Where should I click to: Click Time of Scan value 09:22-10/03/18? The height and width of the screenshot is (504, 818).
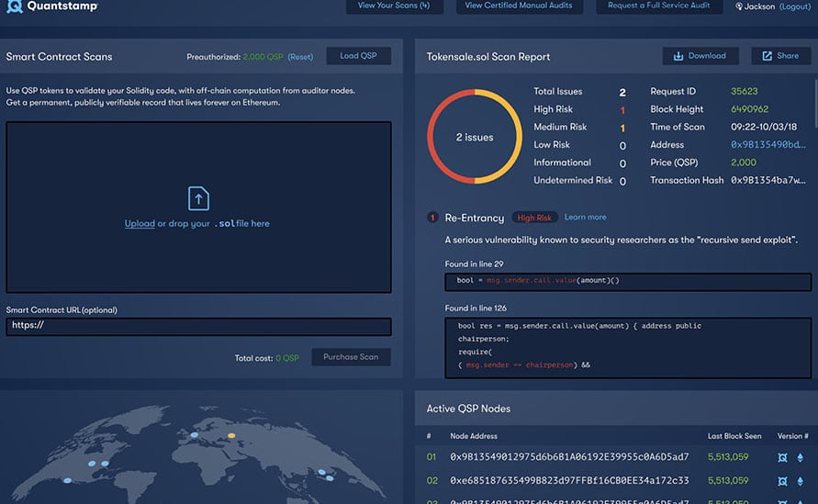pos(764,127)
